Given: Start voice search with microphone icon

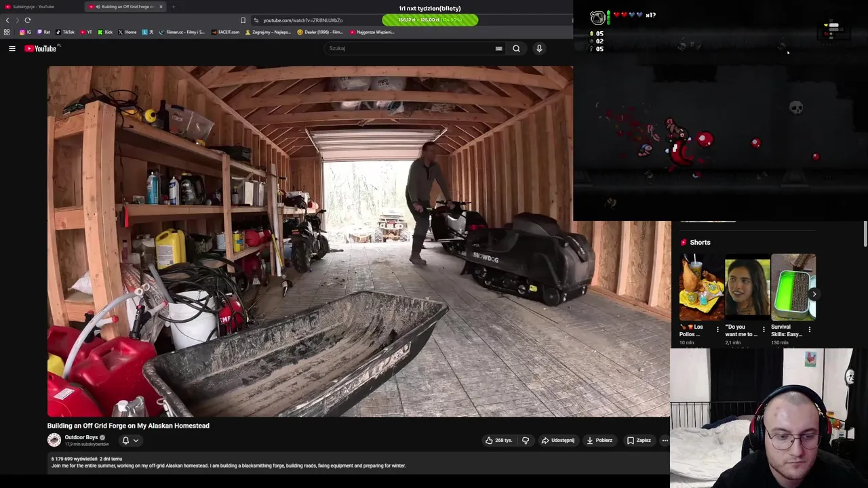Looking at the screenshot, I should coord(539,48).
